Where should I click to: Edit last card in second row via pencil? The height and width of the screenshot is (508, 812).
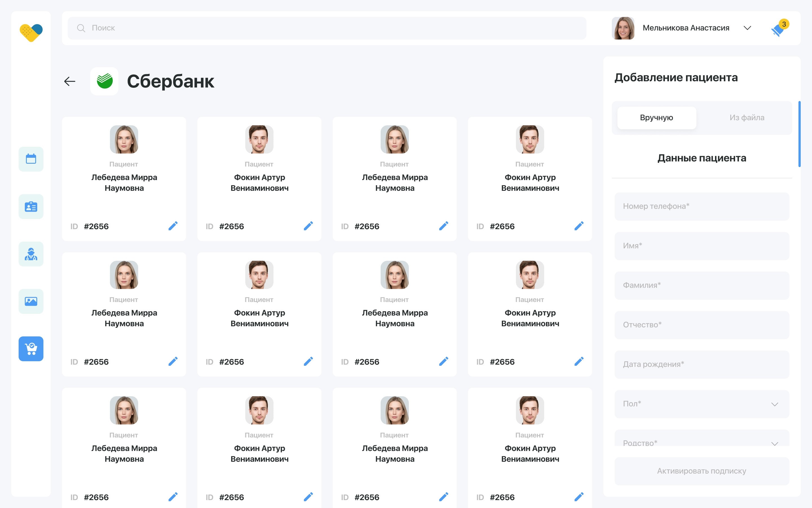579,361
